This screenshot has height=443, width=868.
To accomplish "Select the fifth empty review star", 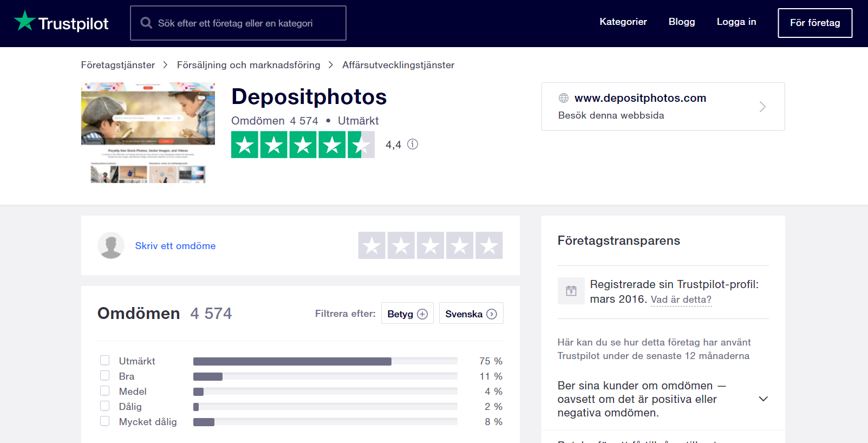I will 489,245.
